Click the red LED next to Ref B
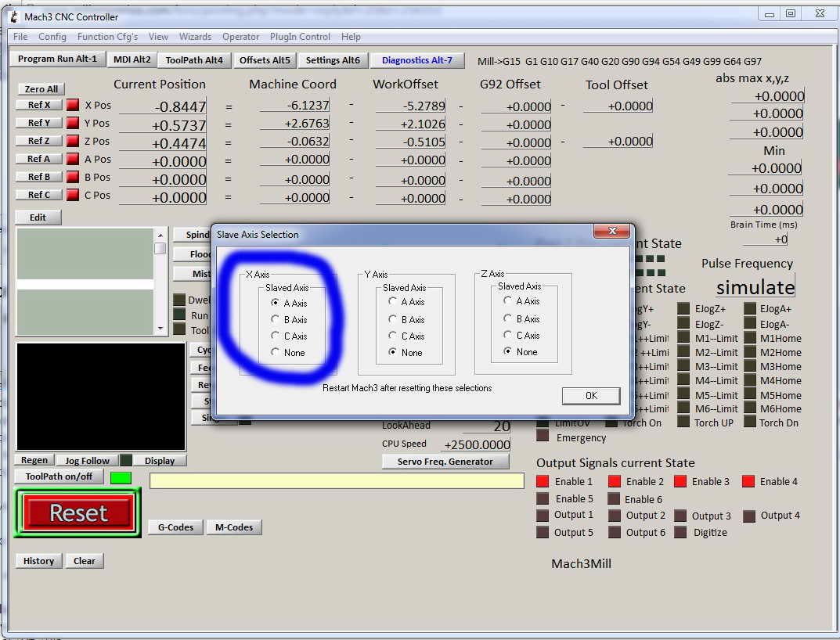Viewport: 840px width, 640px height. 73,177
